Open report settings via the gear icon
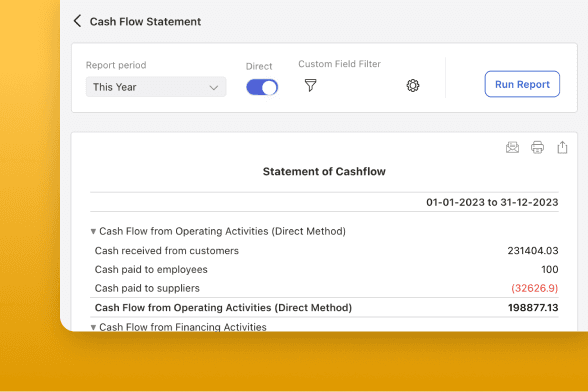Image resolution: width=588 pixels, height=392 pixels. 413,86
